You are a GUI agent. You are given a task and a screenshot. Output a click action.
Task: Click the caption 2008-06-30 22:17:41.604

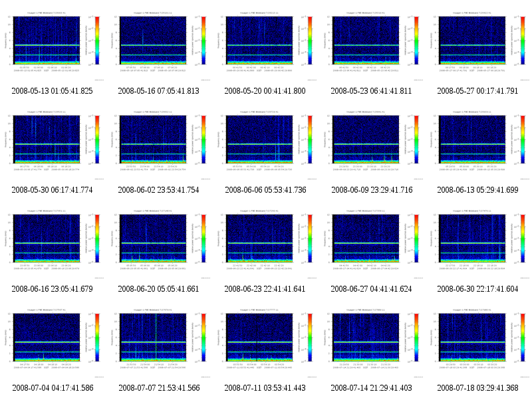coord(477,289)
